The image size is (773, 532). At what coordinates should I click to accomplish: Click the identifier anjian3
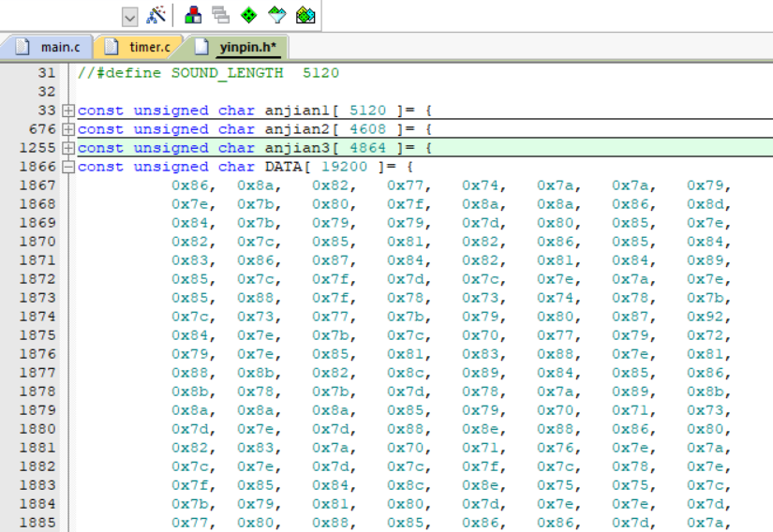(297, 148)
